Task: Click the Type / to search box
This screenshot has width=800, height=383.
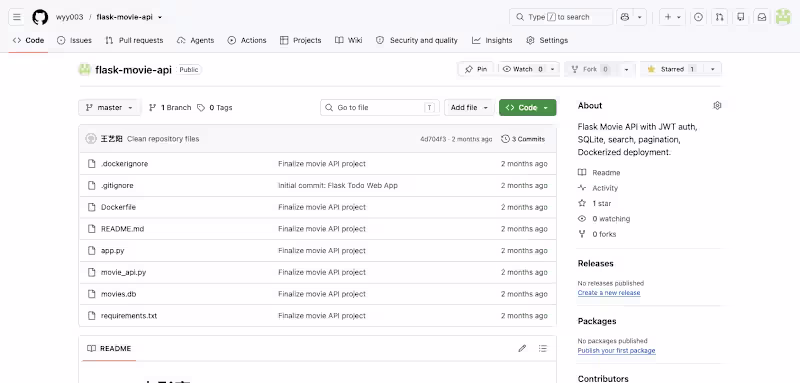Action: point(561,17)
